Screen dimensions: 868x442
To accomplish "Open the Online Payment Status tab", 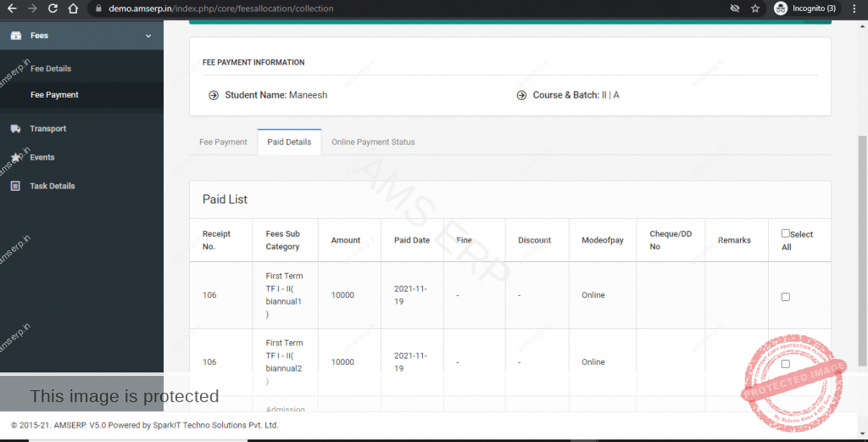I will coord(373,142).
